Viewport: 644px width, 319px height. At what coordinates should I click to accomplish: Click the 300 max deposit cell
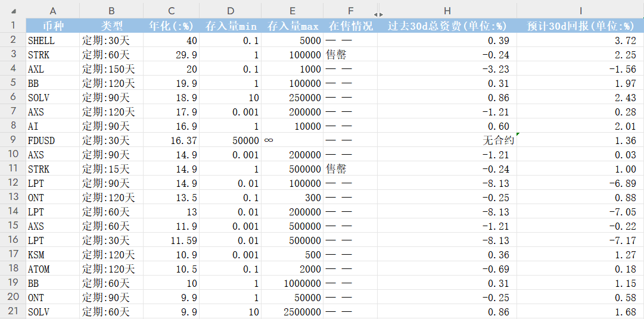point(292,198)
